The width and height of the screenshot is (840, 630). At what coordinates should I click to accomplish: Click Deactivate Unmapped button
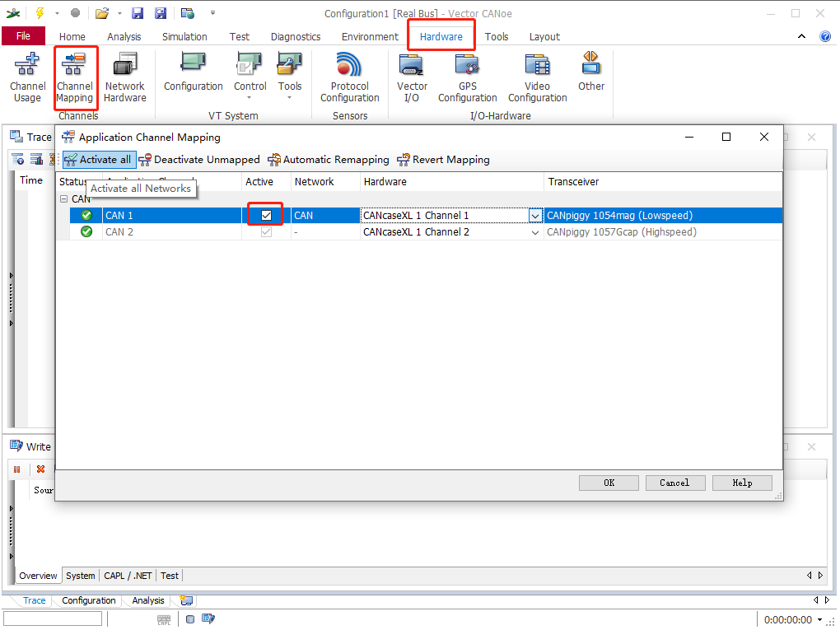click(199, 160)
